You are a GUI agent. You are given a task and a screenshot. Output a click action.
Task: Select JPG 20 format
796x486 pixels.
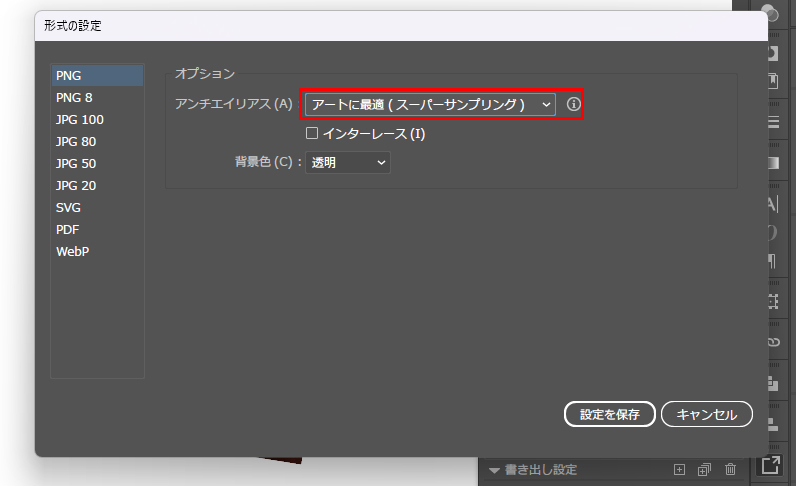point(97,185)
